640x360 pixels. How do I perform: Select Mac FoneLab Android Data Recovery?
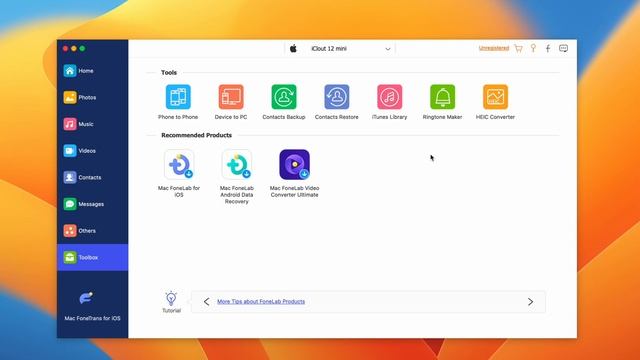coord(237,164)
